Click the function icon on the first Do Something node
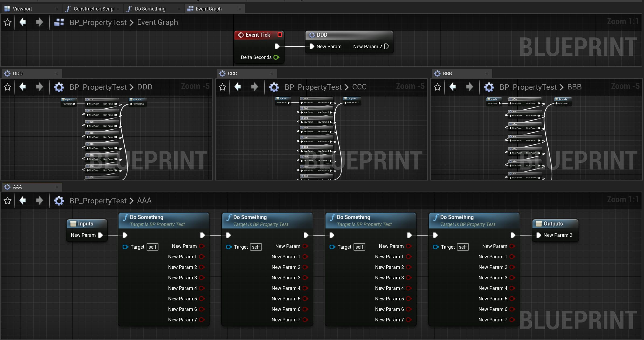Viewport: 644px width, 340px height. 126,217
